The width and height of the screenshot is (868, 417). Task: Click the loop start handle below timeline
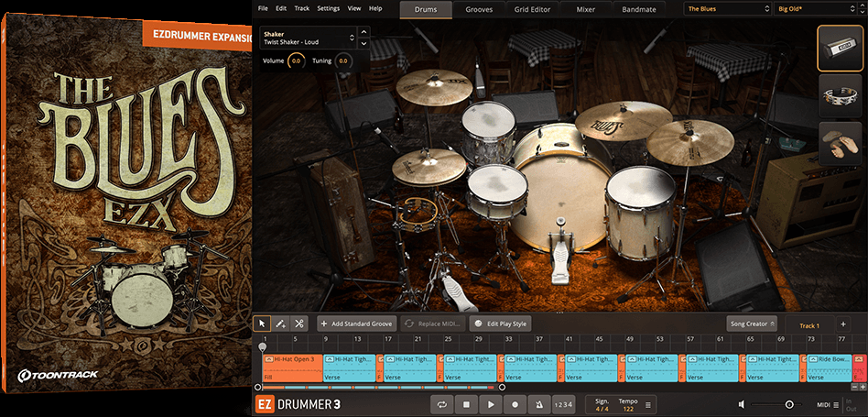[258, 388]
